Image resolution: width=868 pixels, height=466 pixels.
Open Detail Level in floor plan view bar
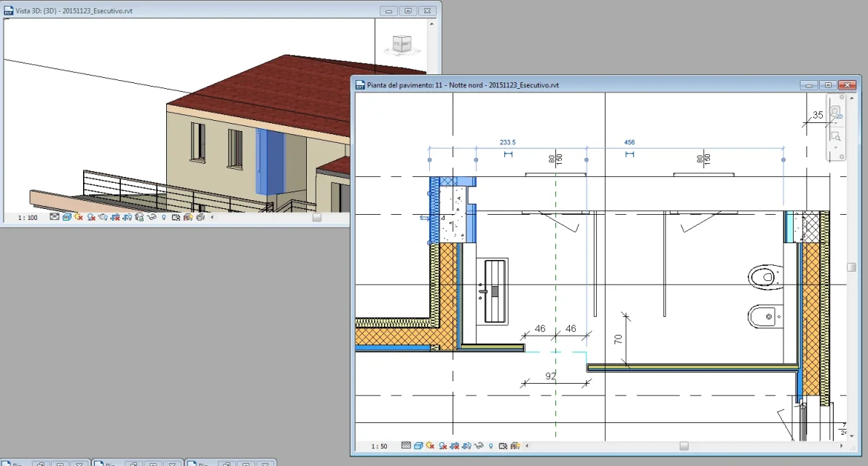coord(406,446)
